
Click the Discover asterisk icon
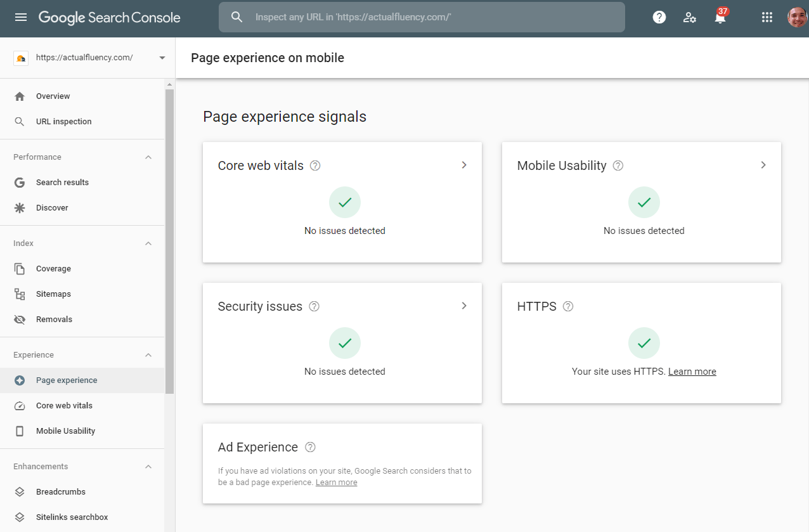click(x=20, y=208)
